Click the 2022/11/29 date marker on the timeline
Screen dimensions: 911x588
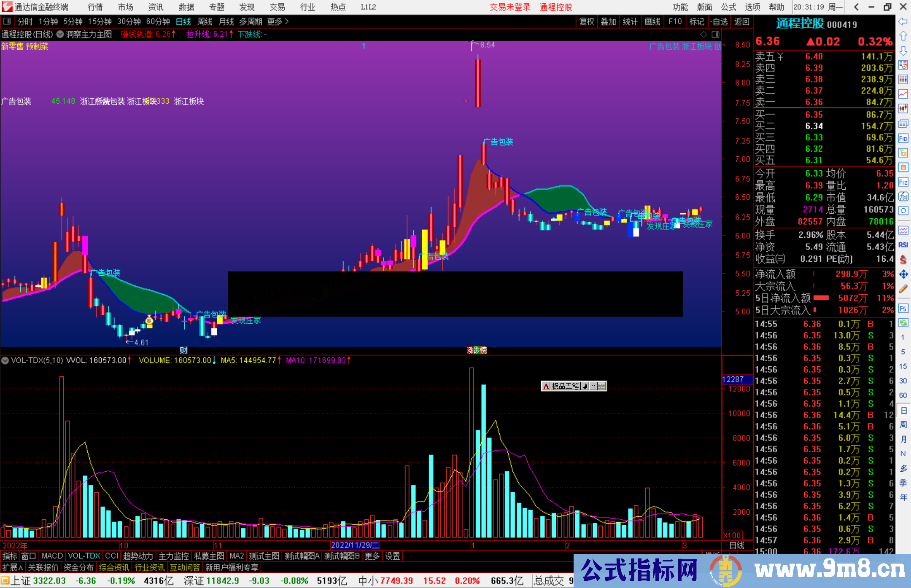(355, 545)
